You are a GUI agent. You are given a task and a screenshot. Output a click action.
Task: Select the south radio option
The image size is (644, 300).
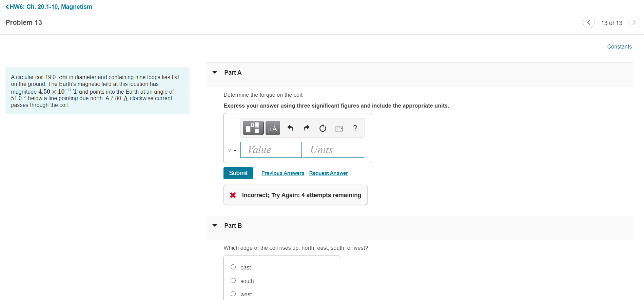pyautogui.click(x=233, y=281)
